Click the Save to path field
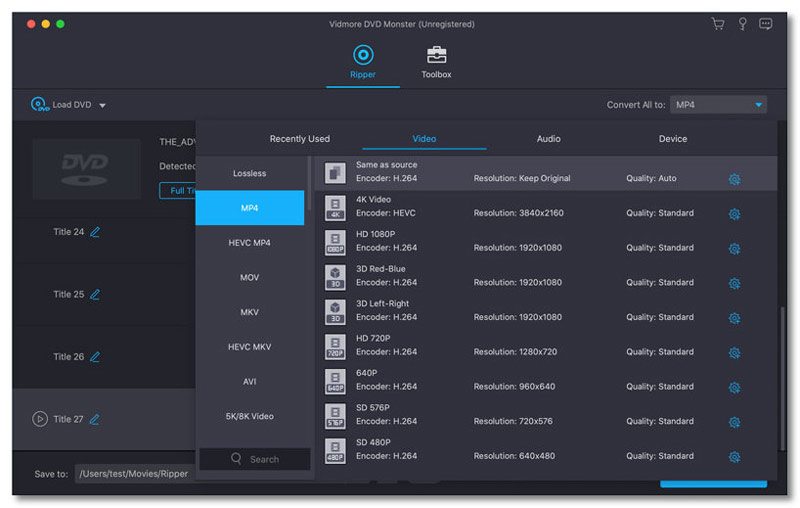The height and width of the screenshot is (508, 800). [136, 474]
